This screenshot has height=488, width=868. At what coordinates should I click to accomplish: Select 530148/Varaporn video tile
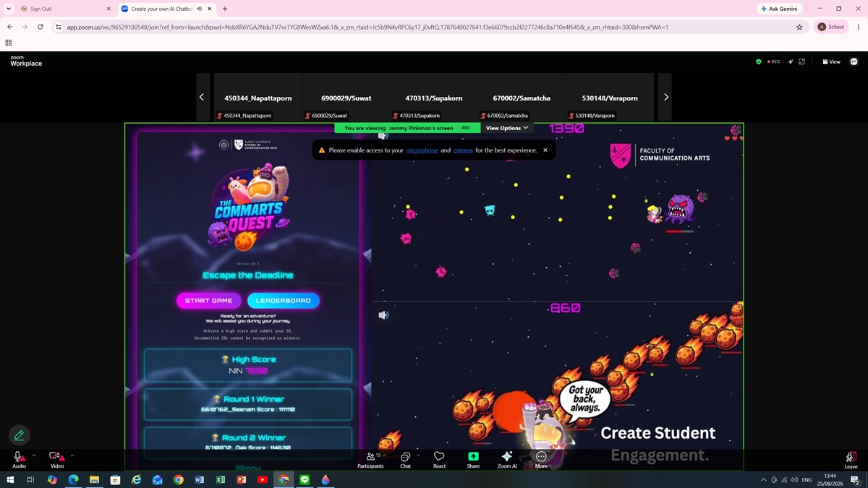610,97
